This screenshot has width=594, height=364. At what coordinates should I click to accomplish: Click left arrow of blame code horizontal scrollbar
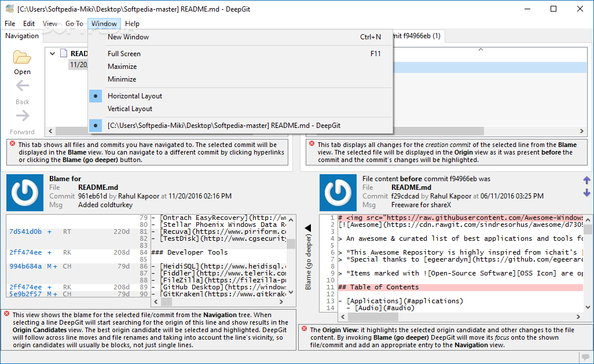(x=156, y=302)
